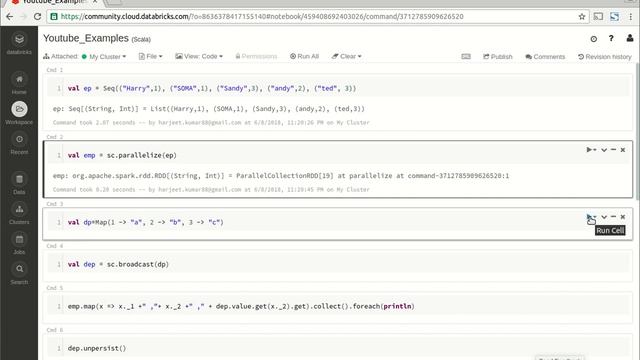Click Run All in the notebook toolbar
The width and height of the screenshot is (640, 360).
click(x=304, y=56)
